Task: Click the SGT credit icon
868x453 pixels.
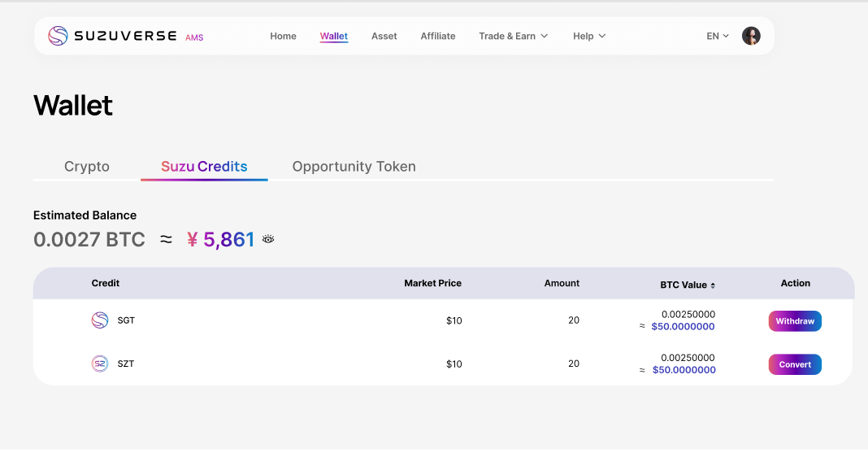Action: coord(100,320)
